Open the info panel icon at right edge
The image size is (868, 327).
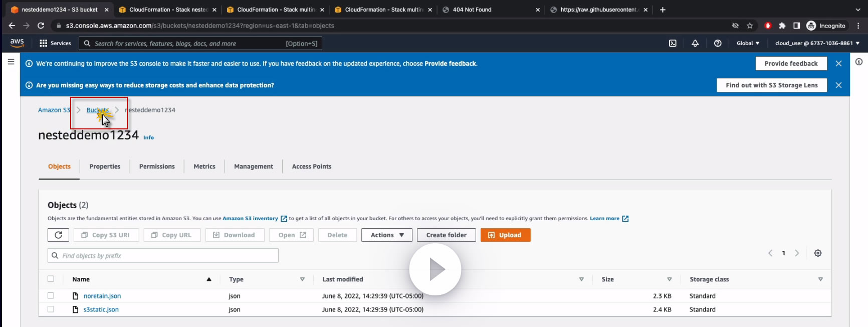(x=859, y=62)
